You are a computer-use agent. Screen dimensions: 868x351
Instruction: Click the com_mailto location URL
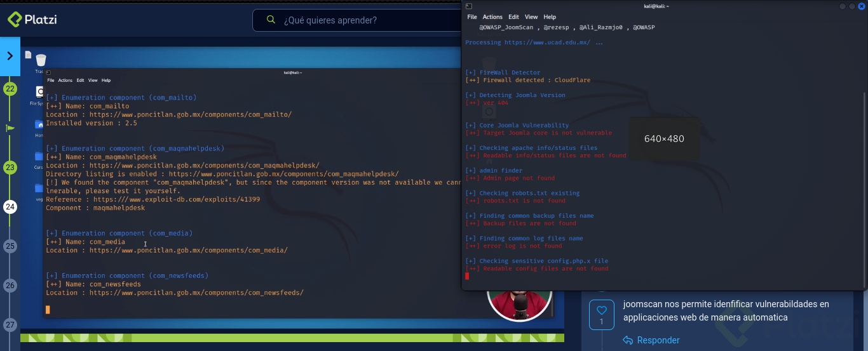[191, 115]
